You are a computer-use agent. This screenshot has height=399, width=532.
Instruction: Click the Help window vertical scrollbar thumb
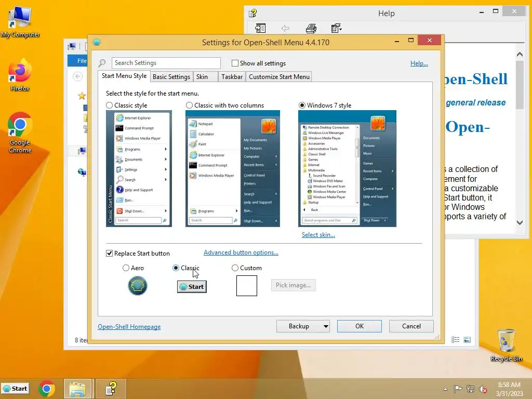pos(520,85)
